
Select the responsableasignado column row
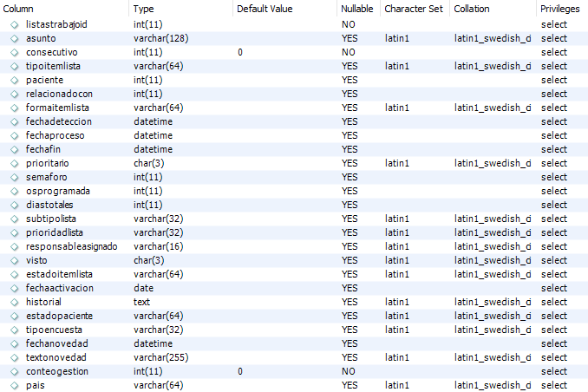tap(294, 247)
